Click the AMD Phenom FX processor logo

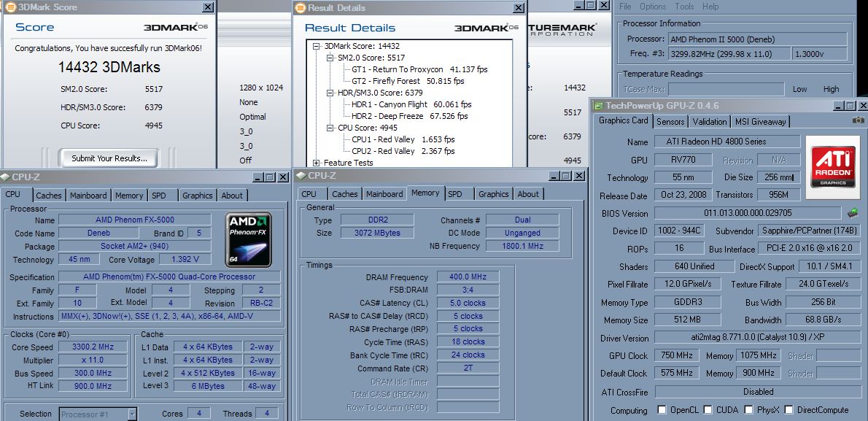pyautogui.click(x=249, y=240)
